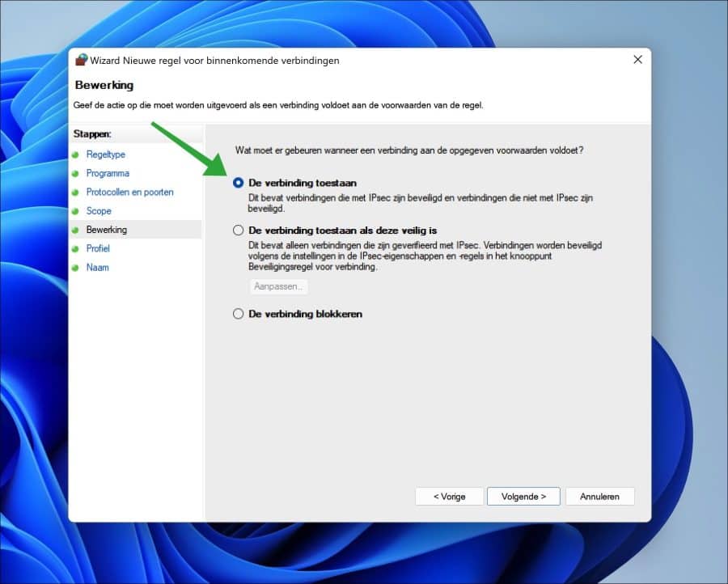Viewport: 728px width, 584px height.
Task: Open the Scope step
Action: pos(99,211)
